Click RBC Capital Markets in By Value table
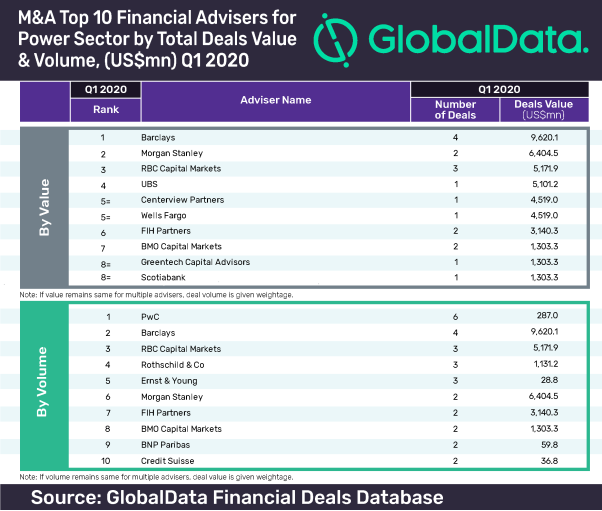602x511 pixels. pos(181,169)
